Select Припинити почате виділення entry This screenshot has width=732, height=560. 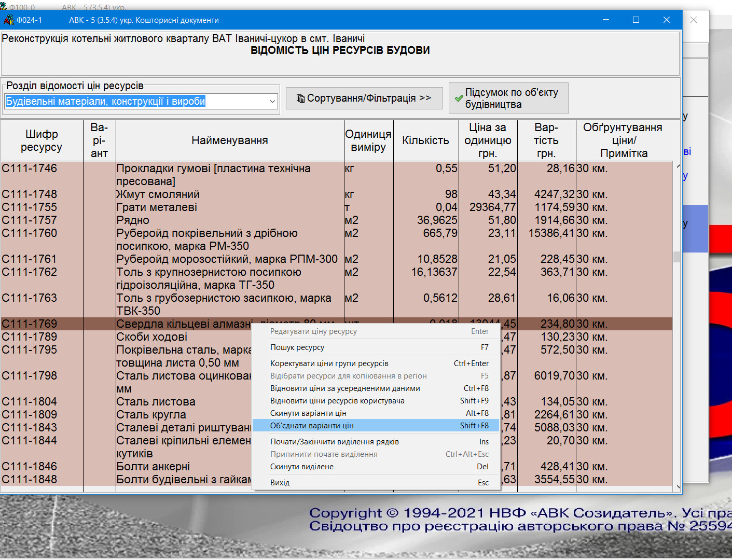point(376,454)
